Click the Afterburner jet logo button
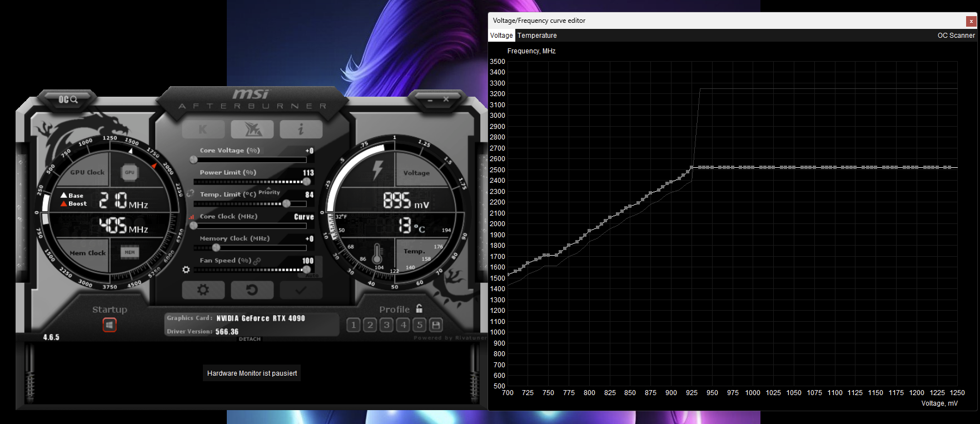The width and height of the screenshot is (980, 424). (x=252, y=129)
